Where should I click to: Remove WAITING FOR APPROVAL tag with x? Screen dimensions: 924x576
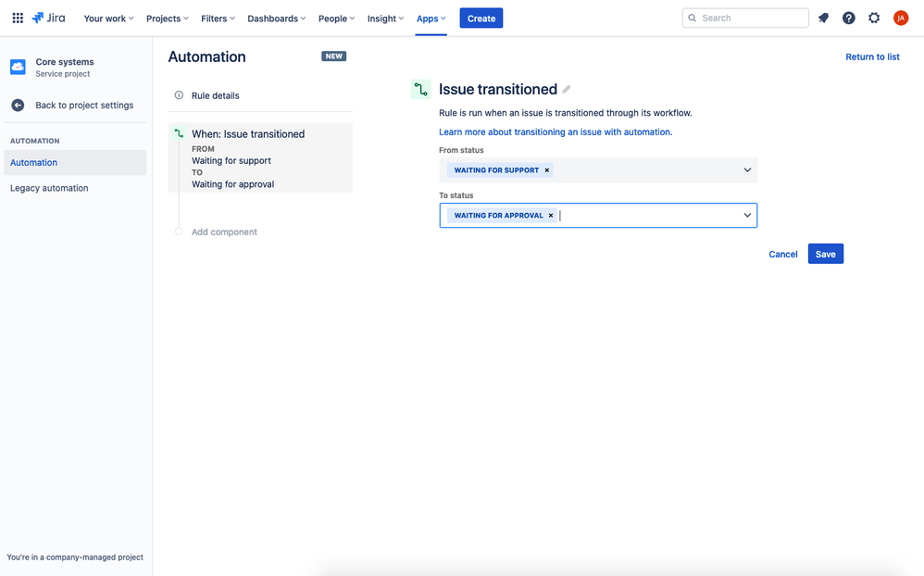[x=551, y=216]
